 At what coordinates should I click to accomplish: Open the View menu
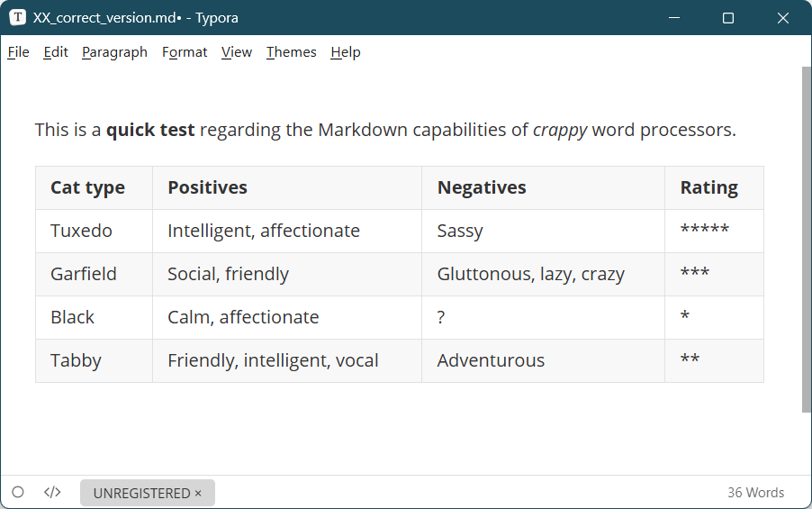pos(237,52)
